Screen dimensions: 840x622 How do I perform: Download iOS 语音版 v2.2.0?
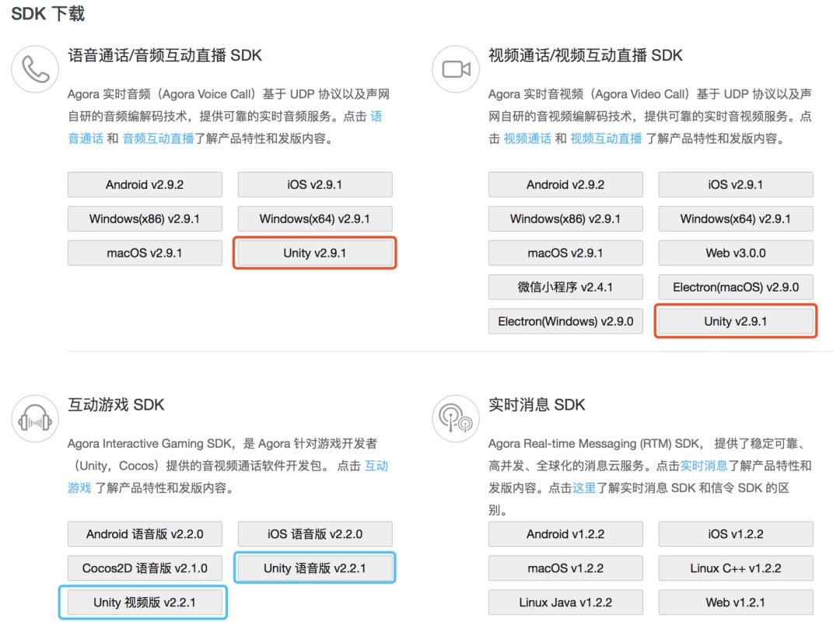click(x=315, y=534)
